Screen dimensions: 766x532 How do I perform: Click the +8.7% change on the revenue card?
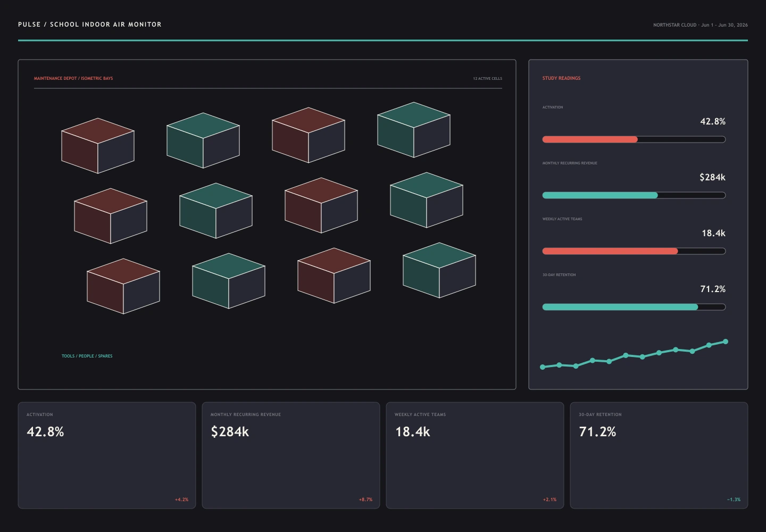(366, 500)
